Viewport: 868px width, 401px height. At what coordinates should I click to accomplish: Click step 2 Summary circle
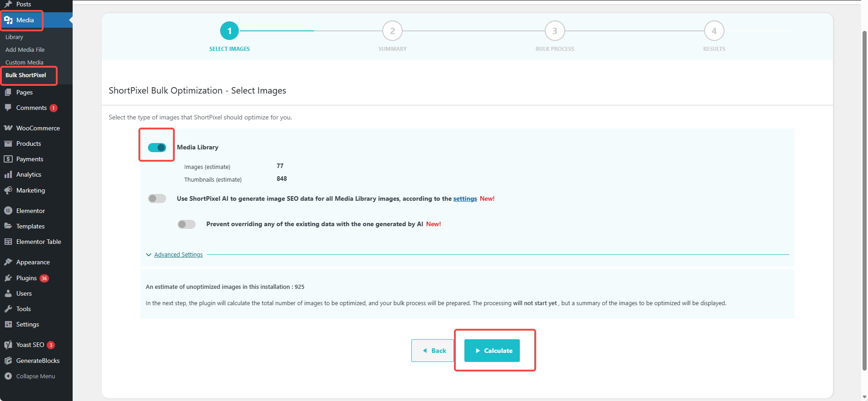(x=393, y=31)
